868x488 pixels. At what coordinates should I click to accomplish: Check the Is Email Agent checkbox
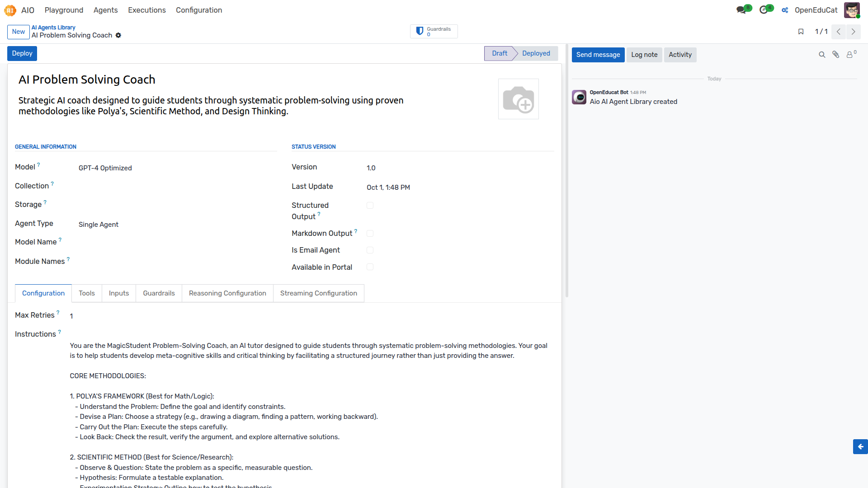[370, 250]
